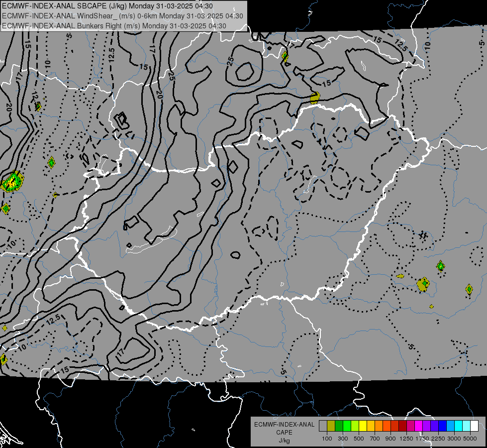Click the pure blue legend swatch
The height and width of the screenshot is (448, 487).
tap(442, 426)
